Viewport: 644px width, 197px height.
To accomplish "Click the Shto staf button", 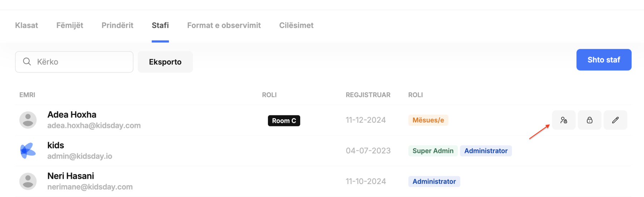I will pos(604,60).
